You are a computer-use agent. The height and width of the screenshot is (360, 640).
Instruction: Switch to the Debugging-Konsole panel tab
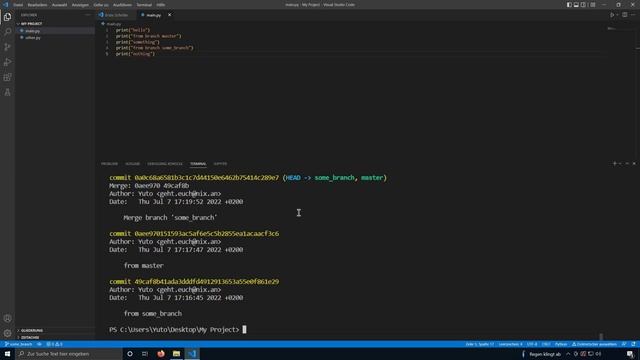point(165,164)
